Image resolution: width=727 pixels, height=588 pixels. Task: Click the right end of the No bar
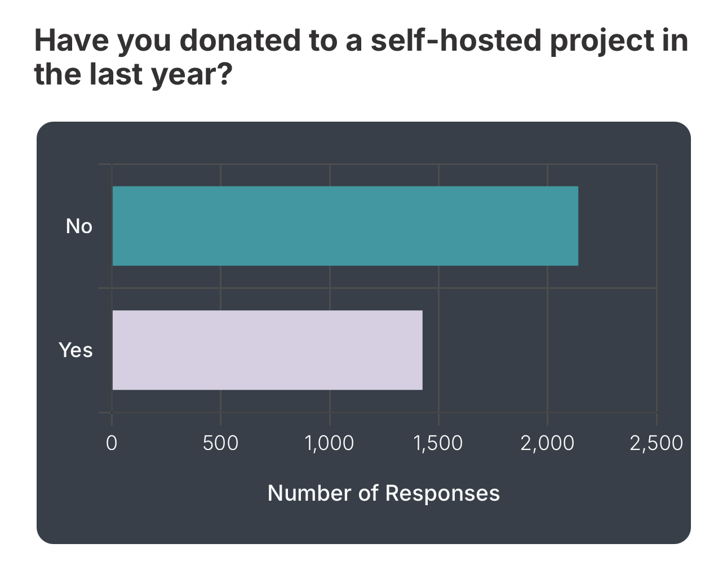tap(576, 226)
